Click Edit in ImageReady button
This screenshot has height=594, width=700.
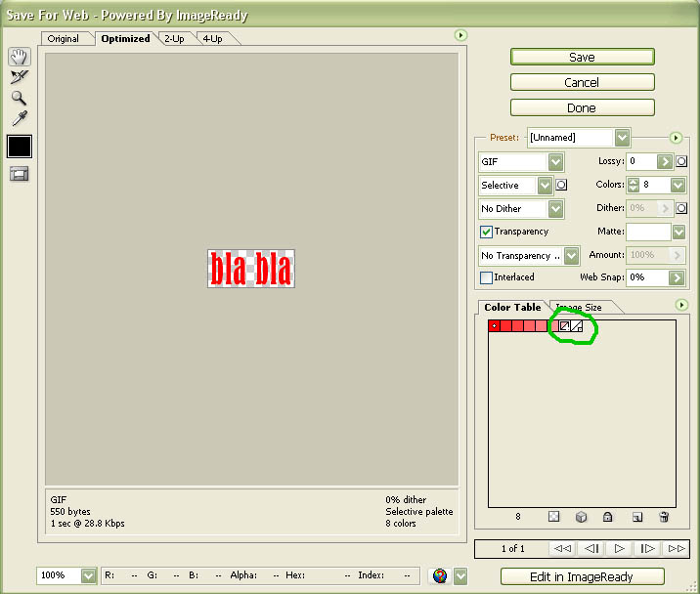(582, 576)
